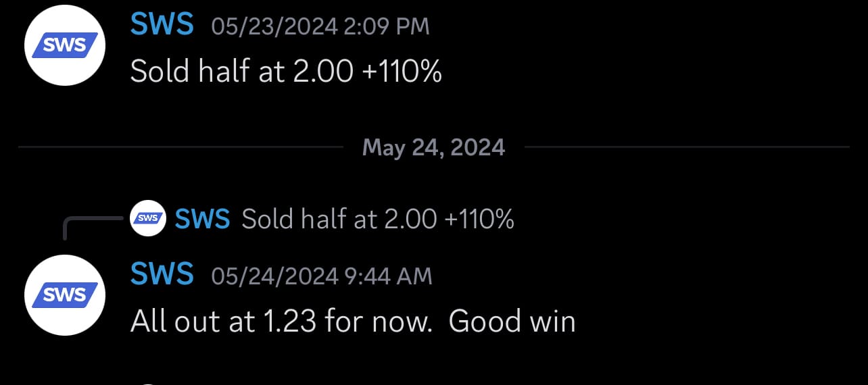Screen dimensions: 868x385
Task: Open SWS username on the 05/23/2024 message
Action: (162, 25)
